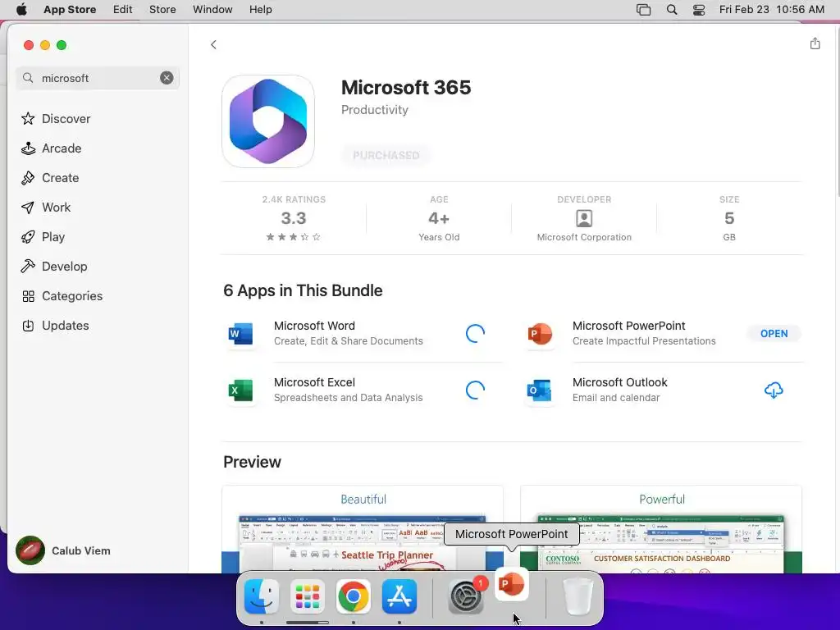Viewport: 840px width, 630px height.
Task: Open Calub Viem account profile
Action: pos(63,550)
